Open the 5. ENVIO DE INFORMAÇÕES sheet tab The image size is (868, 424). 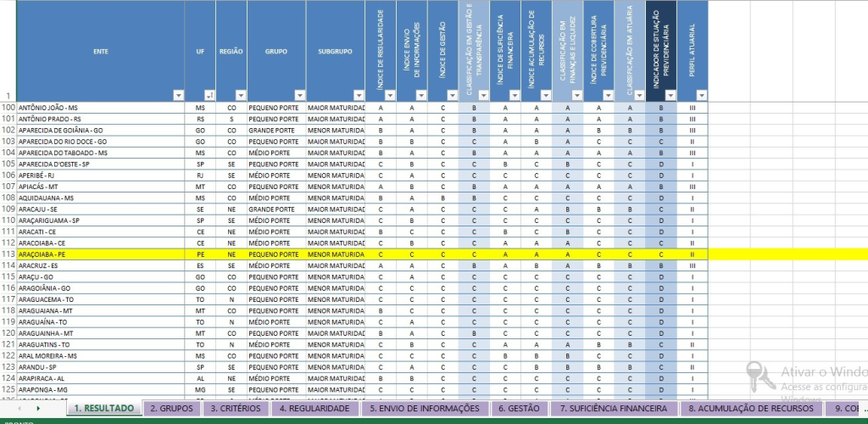424,409
